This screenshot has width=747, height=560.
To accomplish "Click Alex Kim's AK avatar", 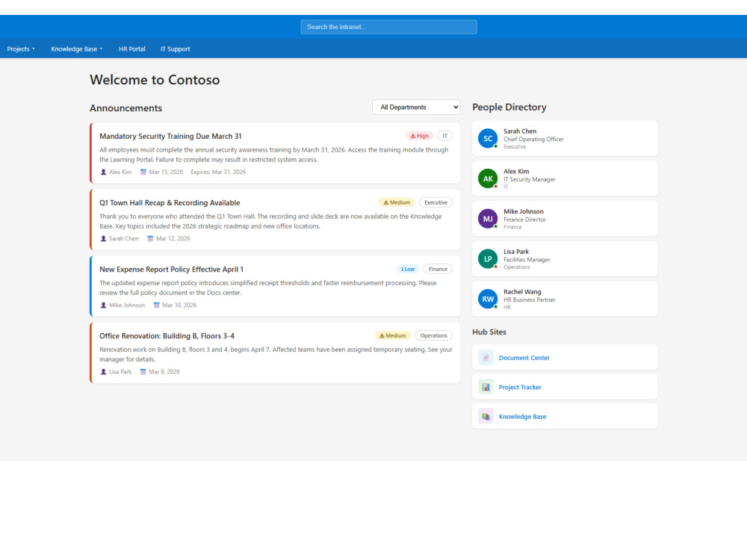I will coord(488,178).
